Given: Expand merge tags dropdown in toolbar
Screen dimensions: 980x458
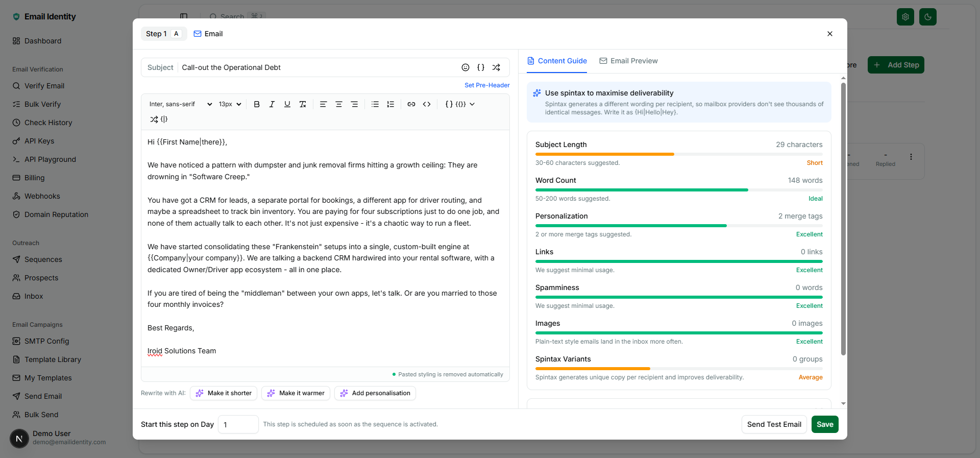Looking at the screenshot, I should pyautogui.click(x=460, y=104).
